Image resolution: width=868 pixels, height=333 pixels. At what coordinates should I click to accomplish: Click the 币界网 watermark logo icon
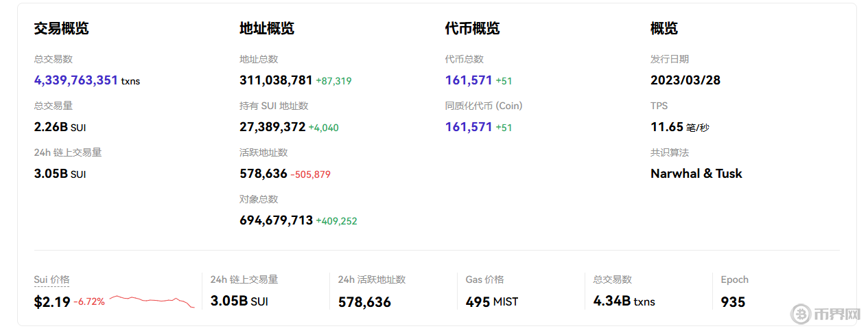click(800, 314)
